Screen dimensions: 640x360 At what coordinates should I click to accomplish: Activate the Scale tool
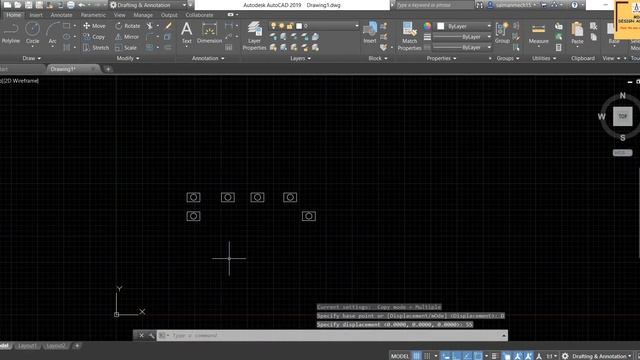126,48
